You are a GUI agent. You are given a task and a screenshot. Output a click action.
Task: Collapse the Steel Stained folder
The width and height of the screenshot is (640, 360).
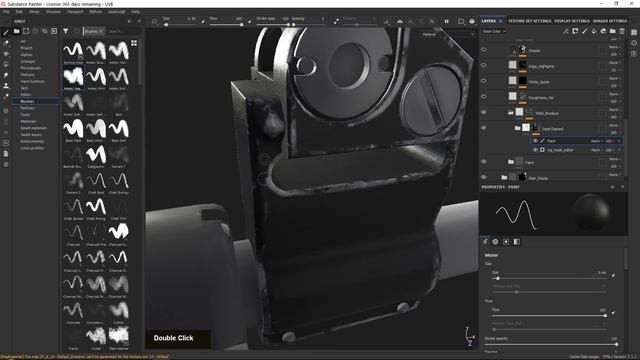pyautogui.click(x=517, y=128)
